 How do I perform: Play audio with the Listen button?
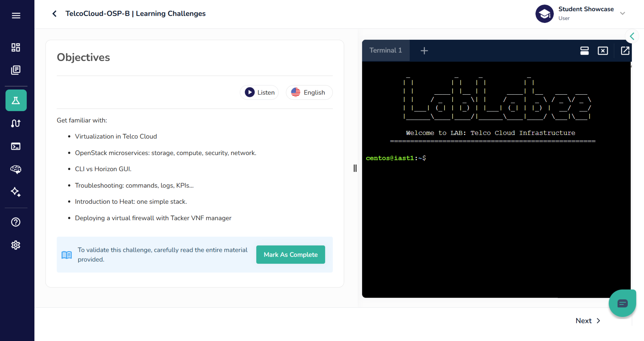[x=260, y=92]
